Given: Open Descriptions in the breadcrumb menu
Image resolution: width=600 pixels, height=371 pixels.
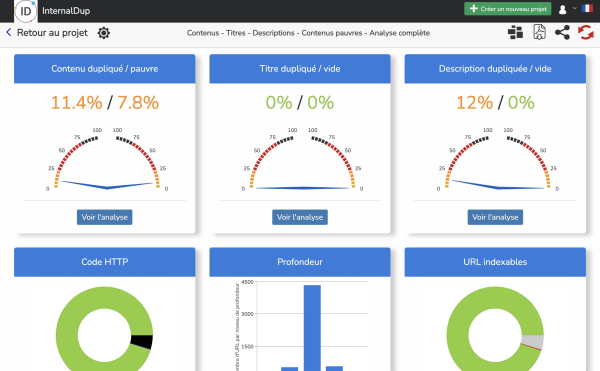Looking at the screenshot, I should click(274, 33).
